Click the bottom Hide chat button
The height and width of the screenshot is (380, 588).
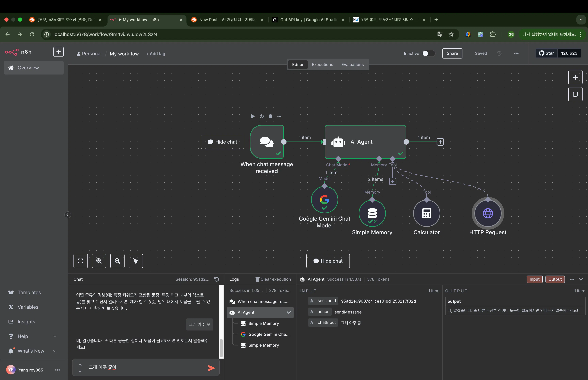(x=328, y=261)
